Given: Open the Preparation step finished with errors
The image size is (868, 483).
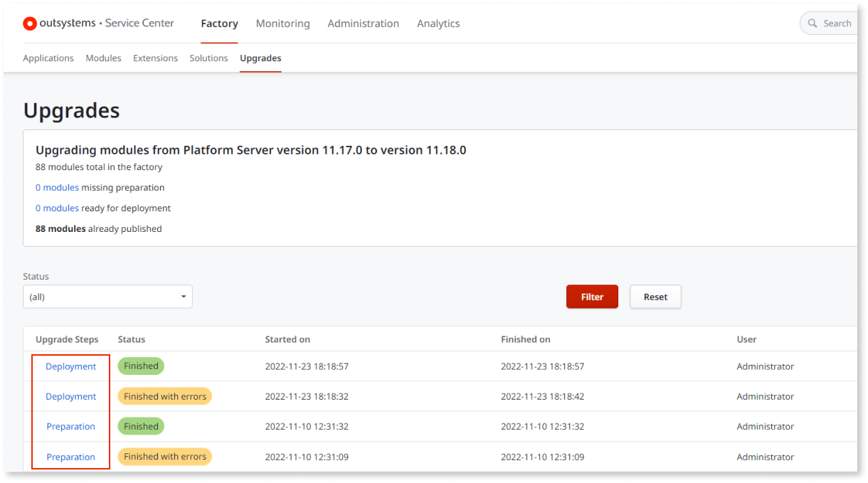Looking at the screenshot, I should point(70,456).
